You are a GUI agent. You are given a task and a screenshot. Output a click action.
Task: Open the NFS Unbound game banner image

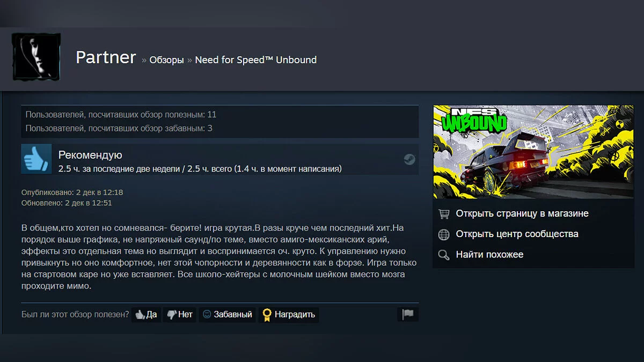click(533, 152)
